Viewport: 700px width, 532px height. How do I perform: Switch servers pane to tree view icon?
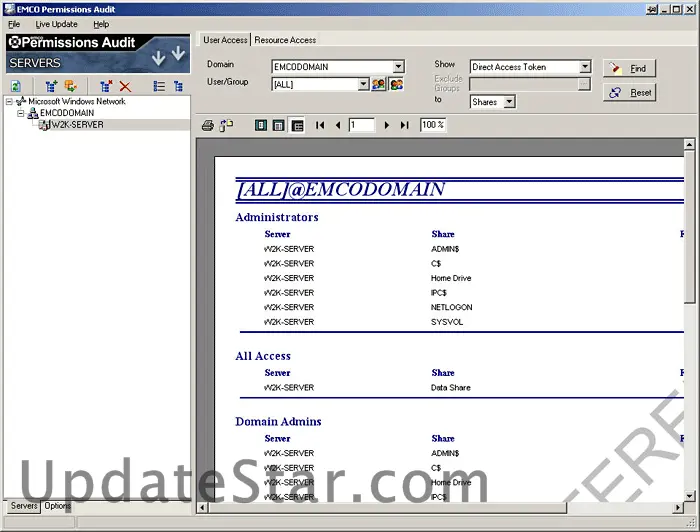(x=178, y=86)
